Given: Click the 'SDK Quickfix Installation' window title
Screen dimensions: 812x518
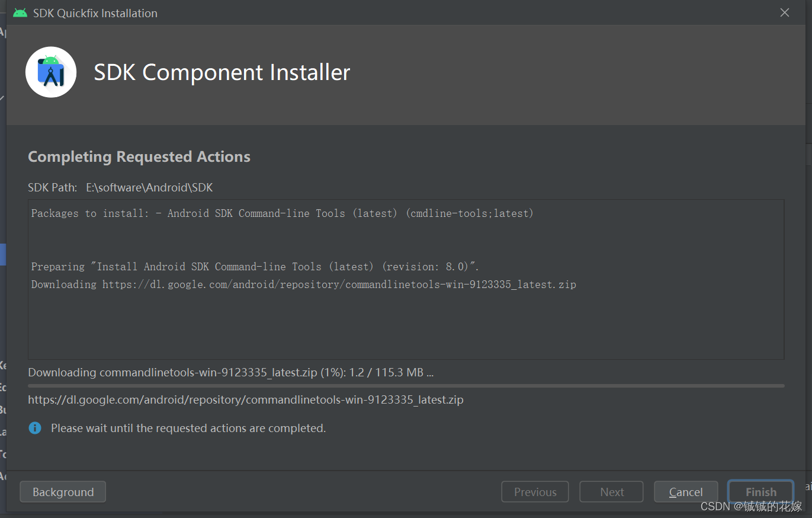Looking at the screenshot, I should [95, 13].
